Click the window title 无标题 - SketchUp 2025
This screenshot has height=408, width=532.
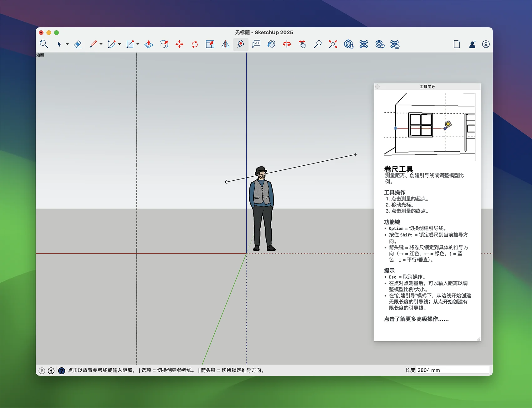point(264,33)
